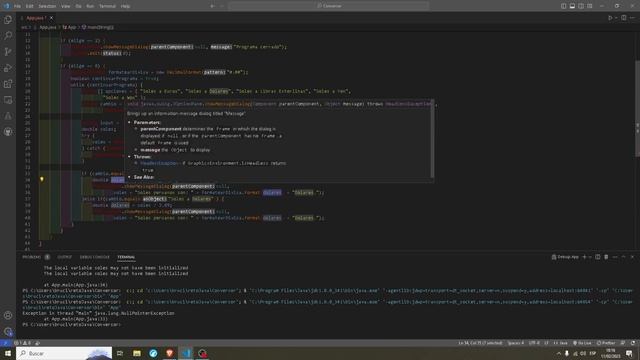Add a new terminal with plus icon

point(584,257)
